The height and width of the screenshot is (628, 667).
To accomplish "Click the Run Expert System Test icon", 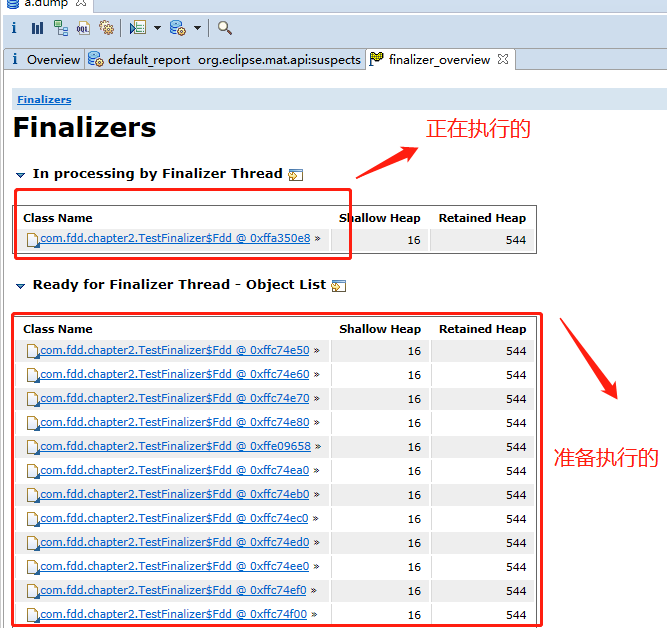I will click(137, 28).
